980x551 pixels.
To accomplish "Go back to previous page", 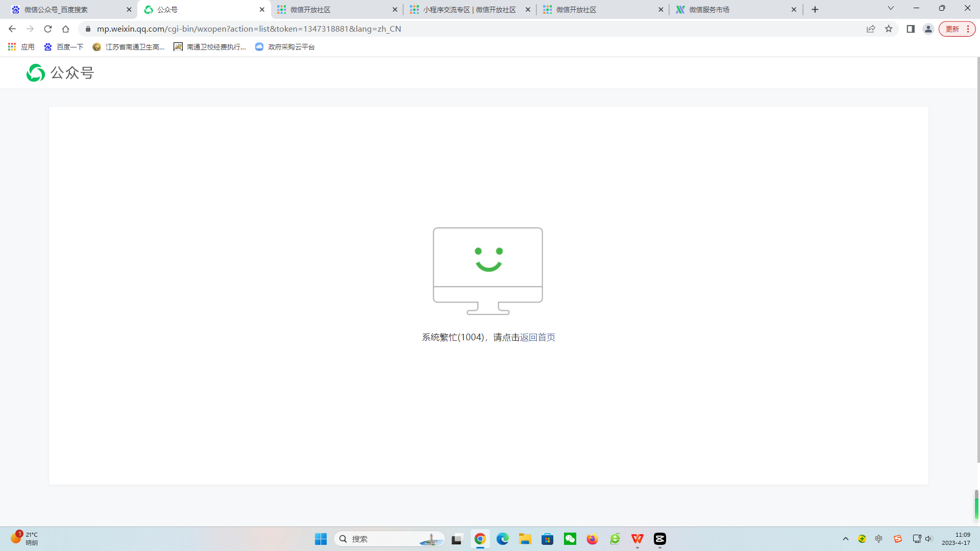I will (12, 29).
